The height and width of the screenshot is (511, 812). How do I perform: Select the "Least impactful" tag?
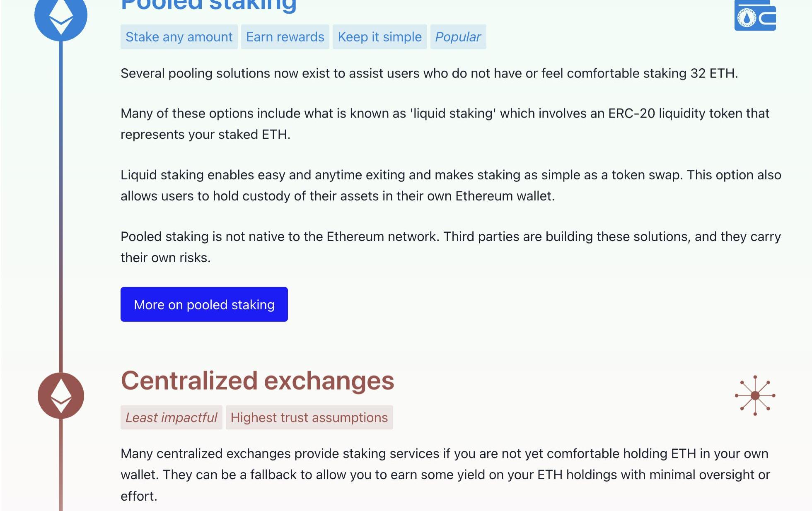pos(171,417)
